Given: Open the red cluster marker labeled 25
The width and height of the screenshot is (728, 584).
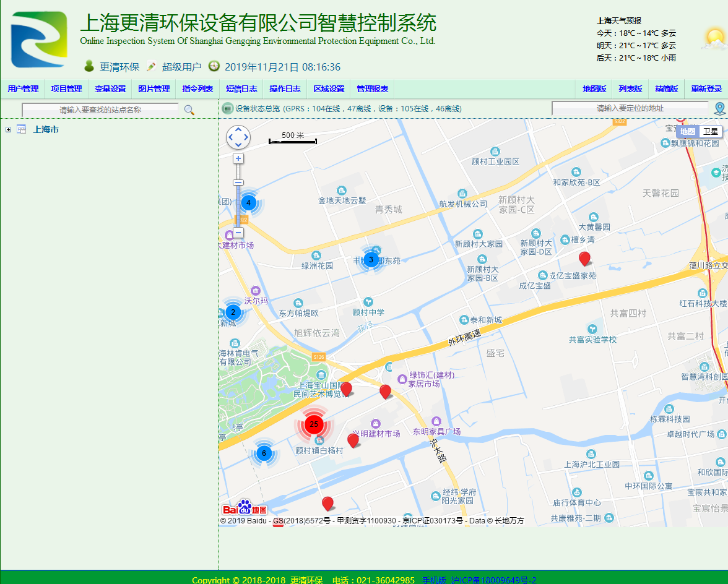Looking at the screenshot, I should tap(314, 424).
